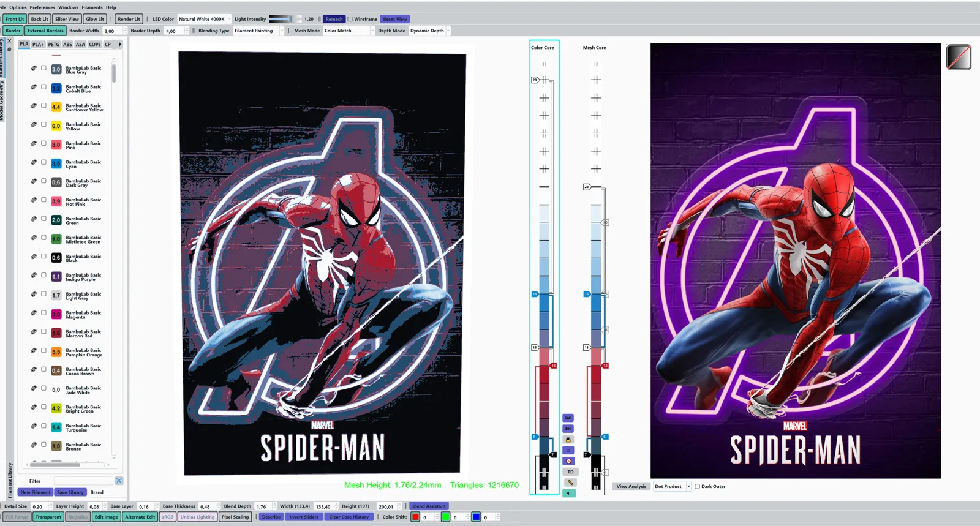Check the BambuLab Basic Cyan checkbox
The height and width of the screenshot is (526, 980).
43,162
